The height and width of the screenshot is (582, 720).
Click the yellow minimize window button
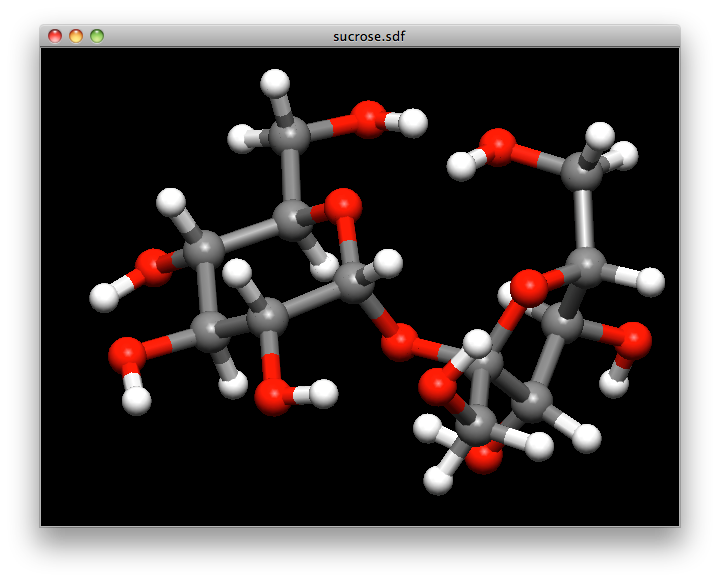tap(76, 36)
